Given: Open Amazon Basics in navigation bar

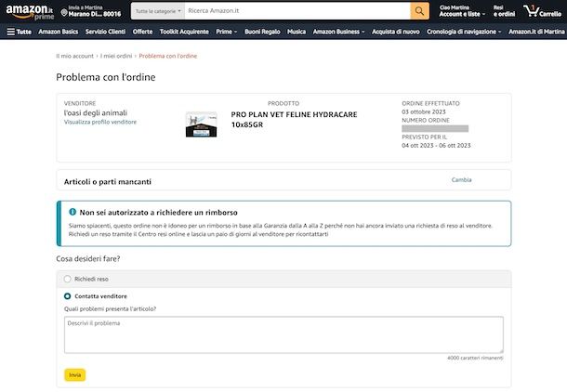Looking at the screenshot, I should point(59,32).
